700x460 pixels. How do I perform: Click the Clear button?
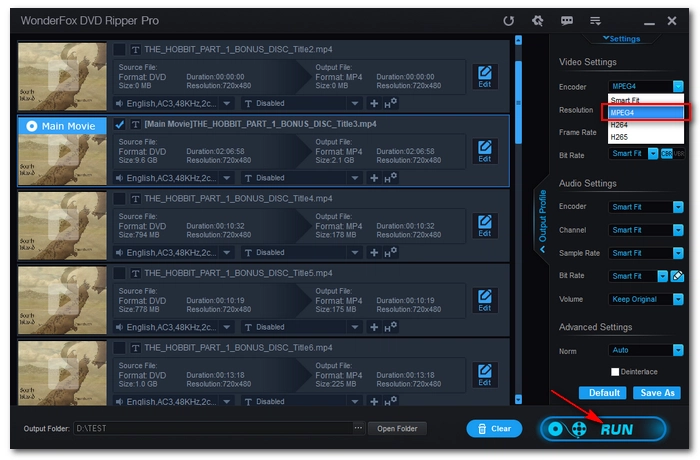pos(494,429)
